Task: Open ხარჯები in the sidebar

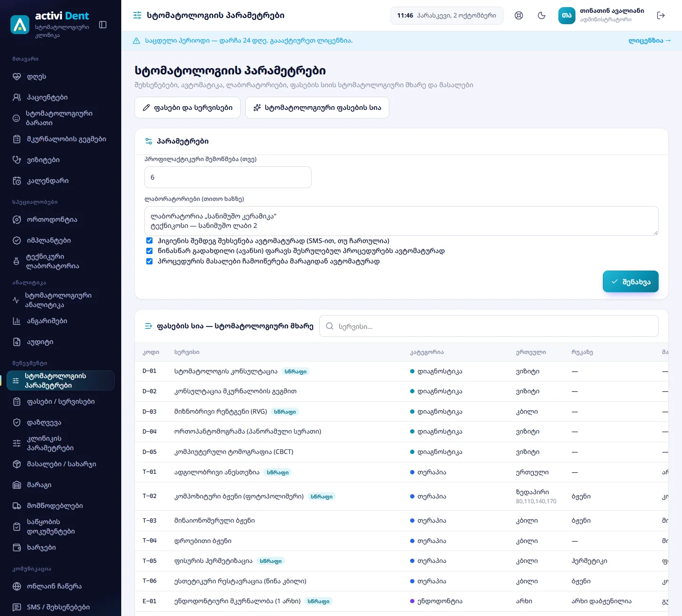Action: tap(61, 547)
